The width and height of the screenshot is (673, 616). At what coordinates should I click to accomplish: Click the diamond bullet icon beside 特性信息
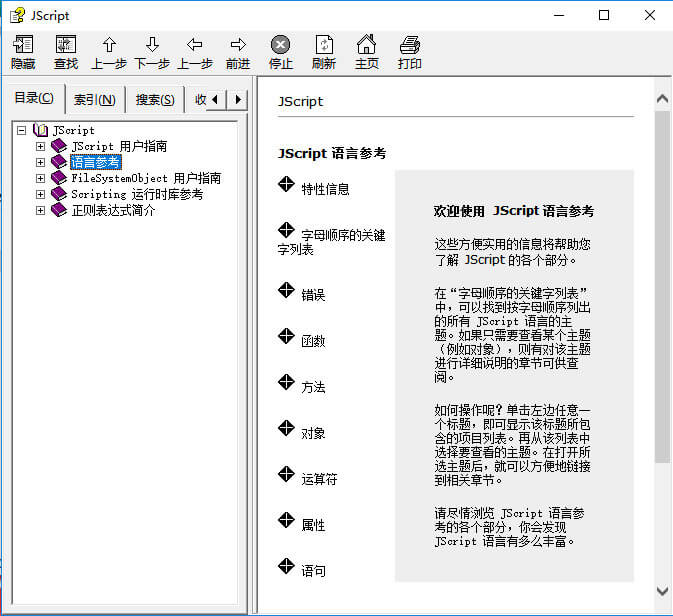[286, 184]
